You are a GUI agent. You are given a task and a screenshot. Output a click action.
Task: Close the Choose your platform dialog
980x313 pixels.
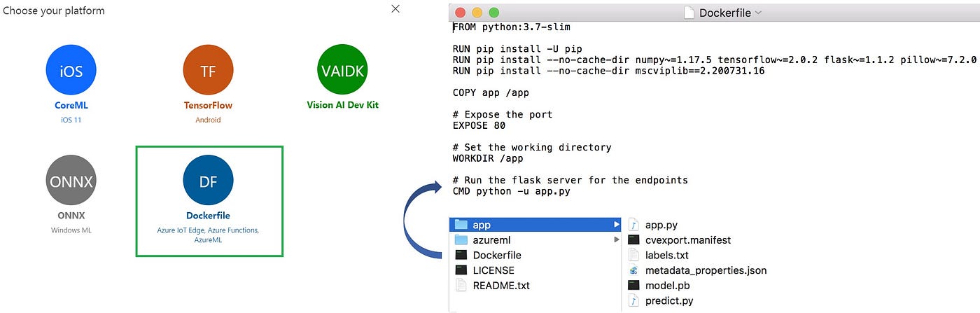(x=395, y=9)
